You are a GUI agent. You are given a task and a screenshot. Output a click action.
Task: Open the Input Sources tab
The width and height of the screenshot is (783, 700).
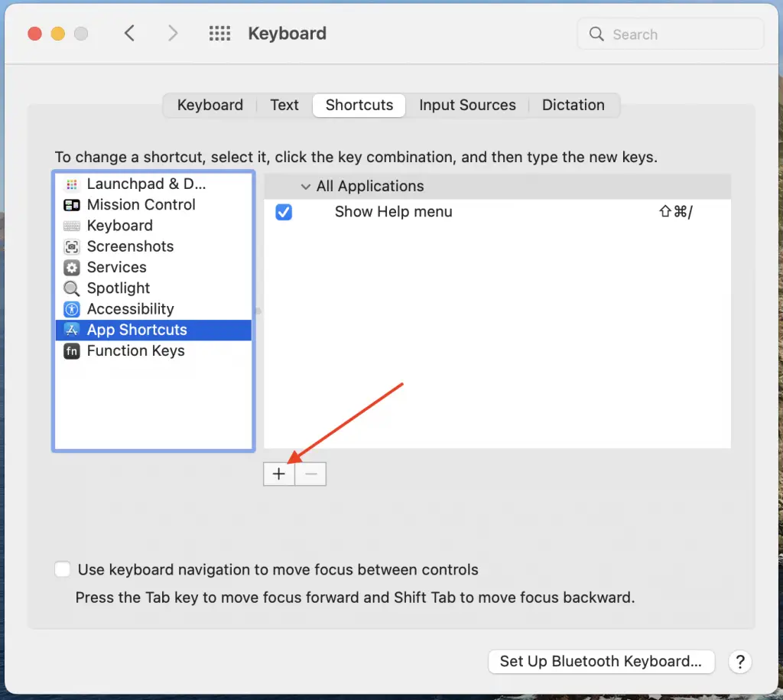click(467, 105)
